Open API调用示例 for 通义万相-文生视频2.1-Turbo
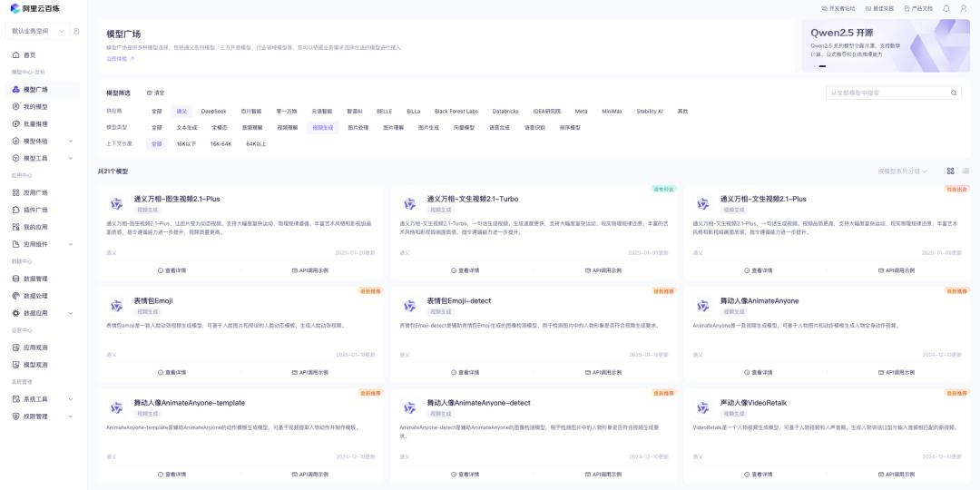The image size is (980, 490). 603,270
